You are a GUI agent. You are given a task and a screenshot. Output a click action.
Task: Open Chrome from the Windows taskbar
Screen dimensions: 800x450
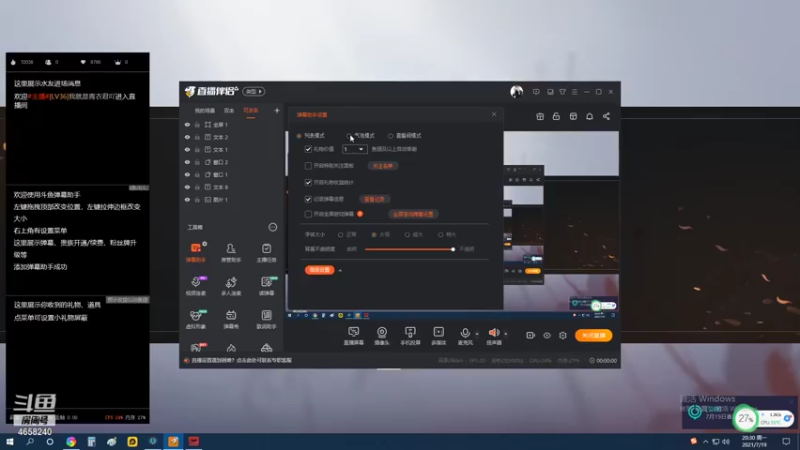tap(71, 441)
